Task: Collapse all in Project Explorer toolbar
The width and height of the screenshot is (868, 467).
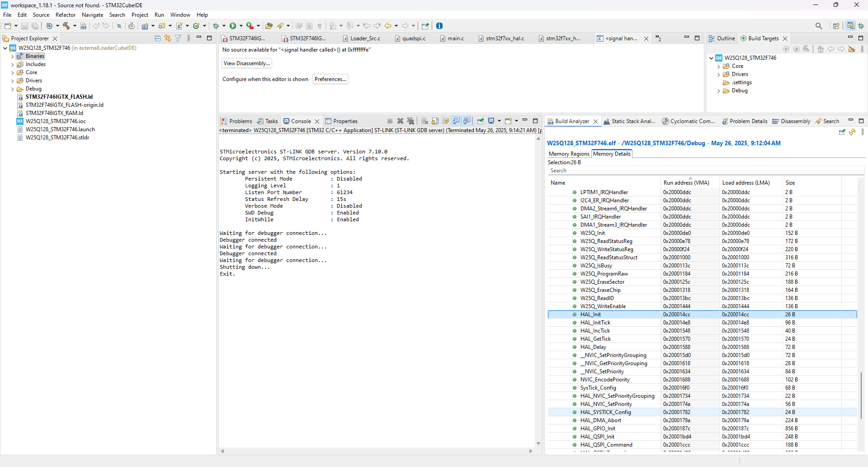Action: pos(157,38)
